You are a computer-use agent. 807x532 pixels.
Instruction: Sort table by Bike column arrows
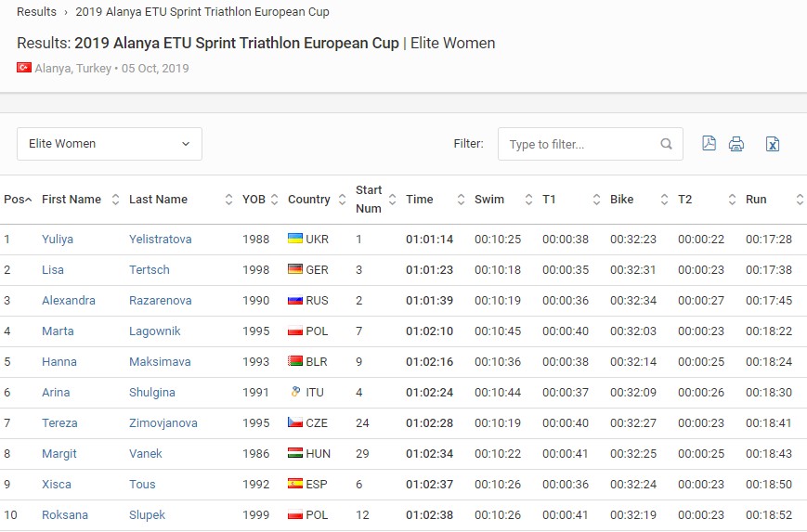tap(664, 200)
